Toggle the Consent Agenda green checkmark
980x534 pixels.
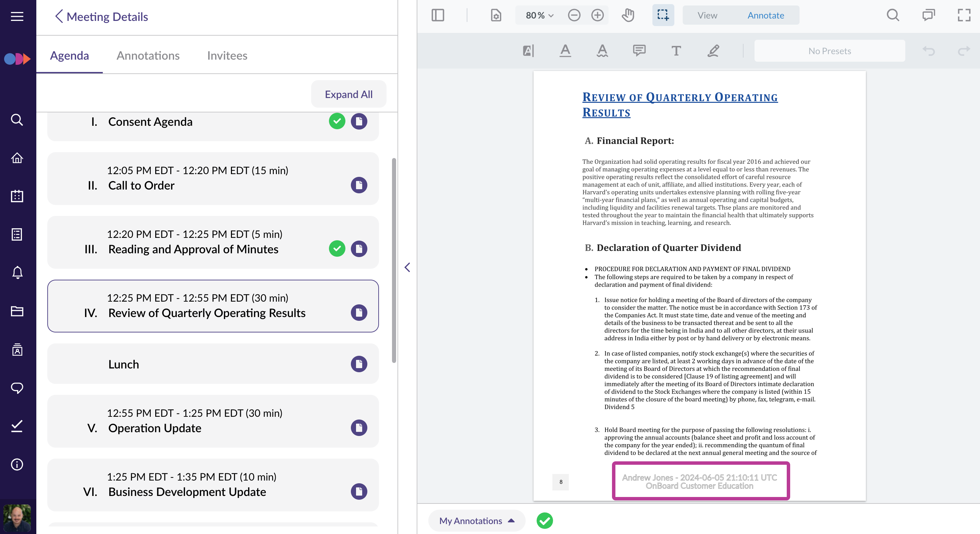point(337,121)
